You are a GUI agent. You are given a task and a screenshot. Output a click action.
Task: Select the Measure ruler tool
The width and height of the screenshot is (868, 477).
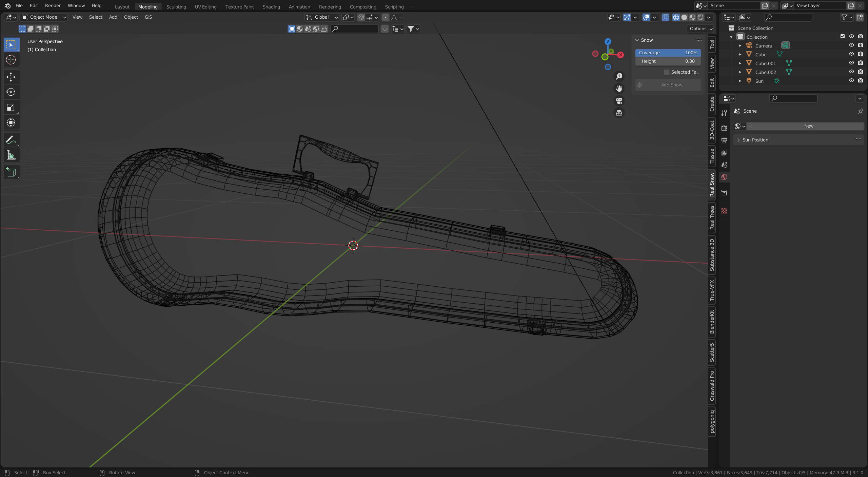tap(11, 155)
